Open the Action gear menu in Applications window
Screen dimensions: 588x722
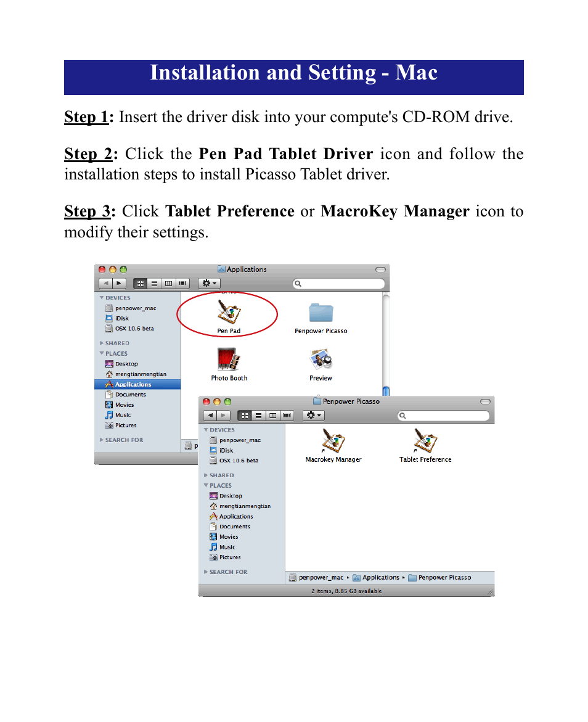click(209, 283)
